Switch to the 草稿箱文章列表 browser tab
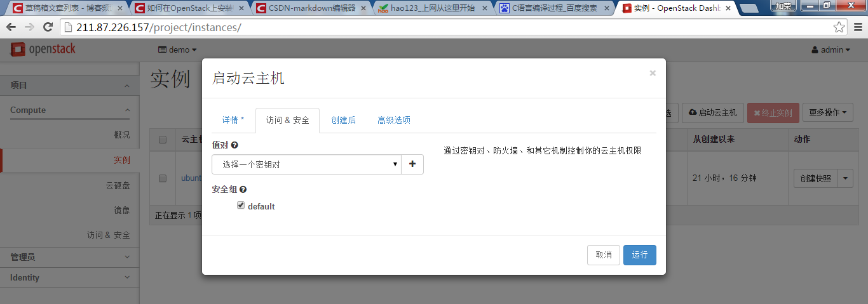 click(67, 8)
